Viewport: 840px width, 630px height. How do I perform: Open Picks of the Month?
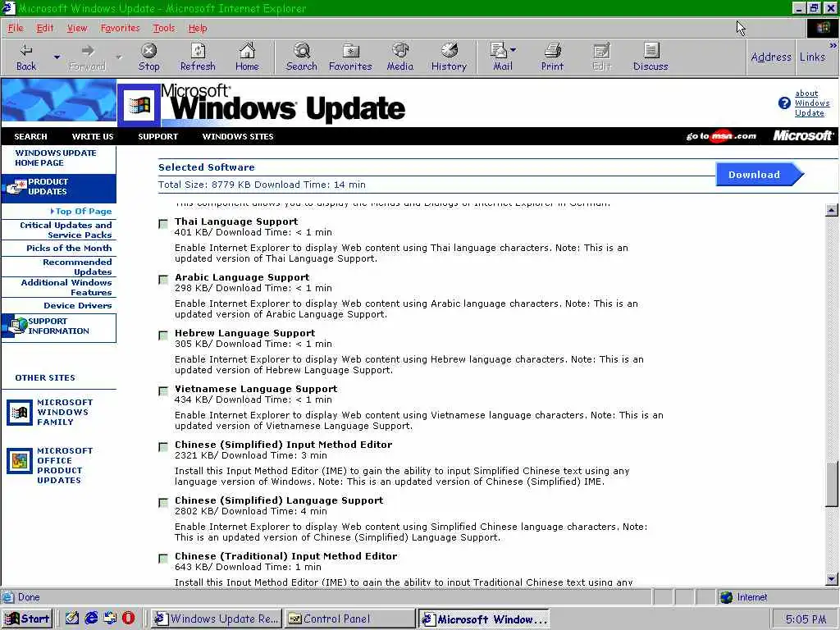click(x=69, y=248)
